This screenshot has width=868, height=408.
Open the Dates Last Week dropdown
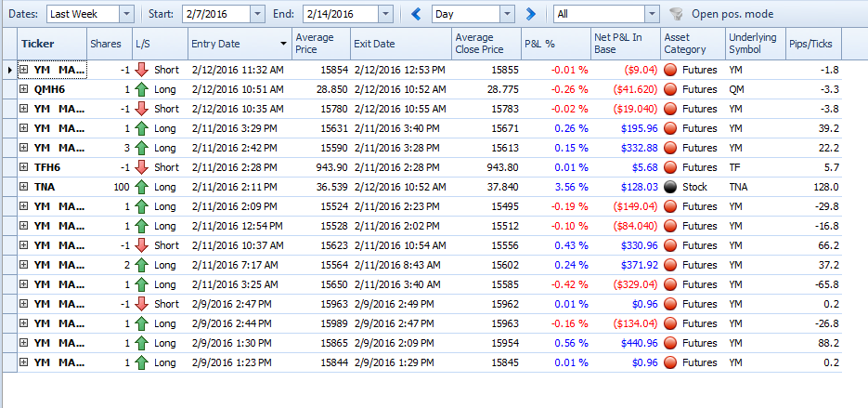click(x=127, y=14)
